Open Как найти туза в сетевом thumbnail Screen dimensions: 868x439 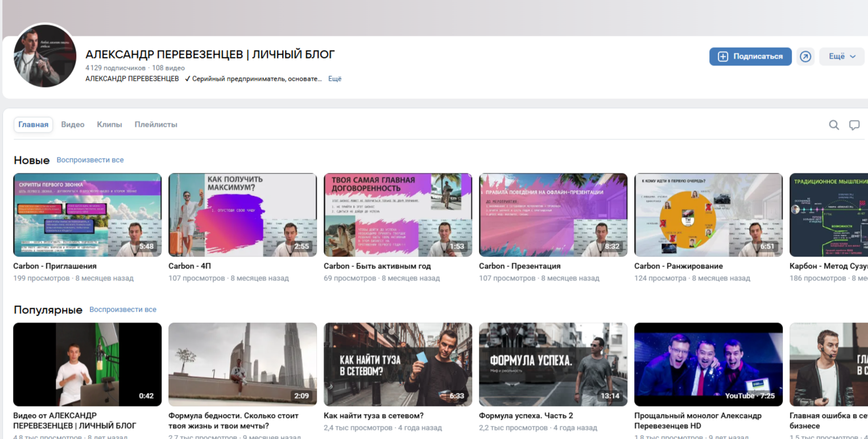(398, 364)
